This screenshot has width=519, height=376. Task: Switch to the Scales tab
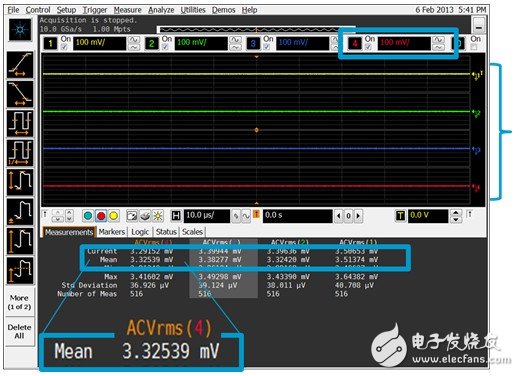click(193, 232)
